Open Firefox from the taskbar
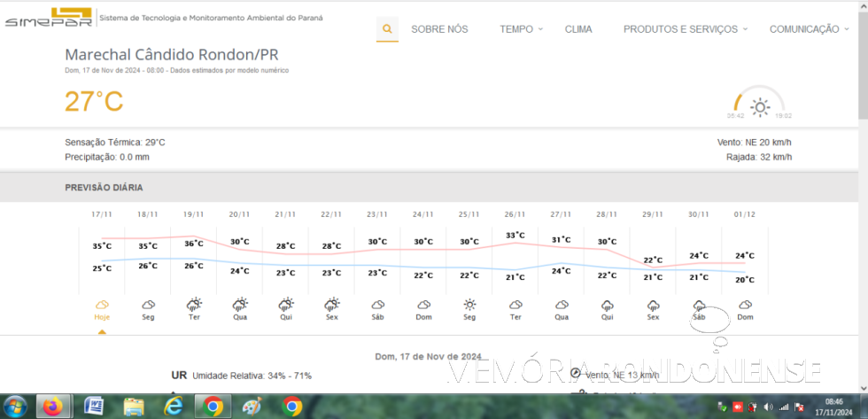868x419 pixels. click(x=54, y=407)
